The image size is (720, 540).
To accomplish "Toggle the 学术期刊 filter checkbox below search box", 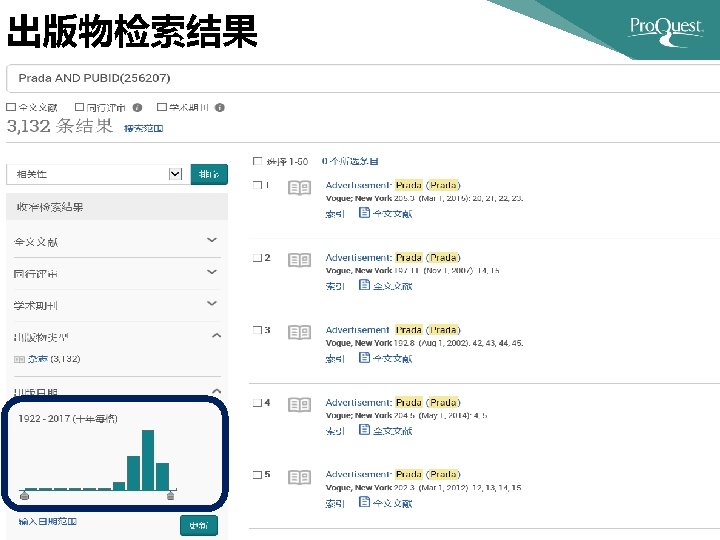I will 162,107.
